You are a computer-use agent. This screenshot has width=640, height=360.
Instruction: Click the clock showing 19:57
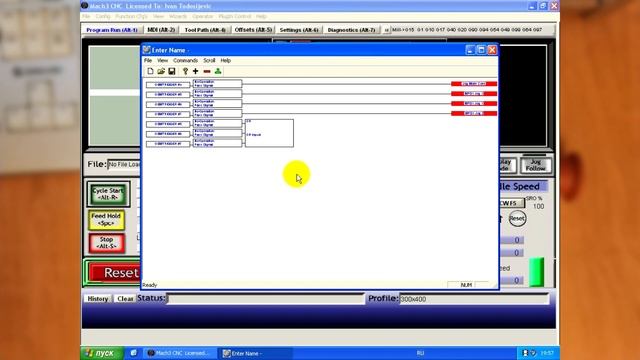coord(547,353)
